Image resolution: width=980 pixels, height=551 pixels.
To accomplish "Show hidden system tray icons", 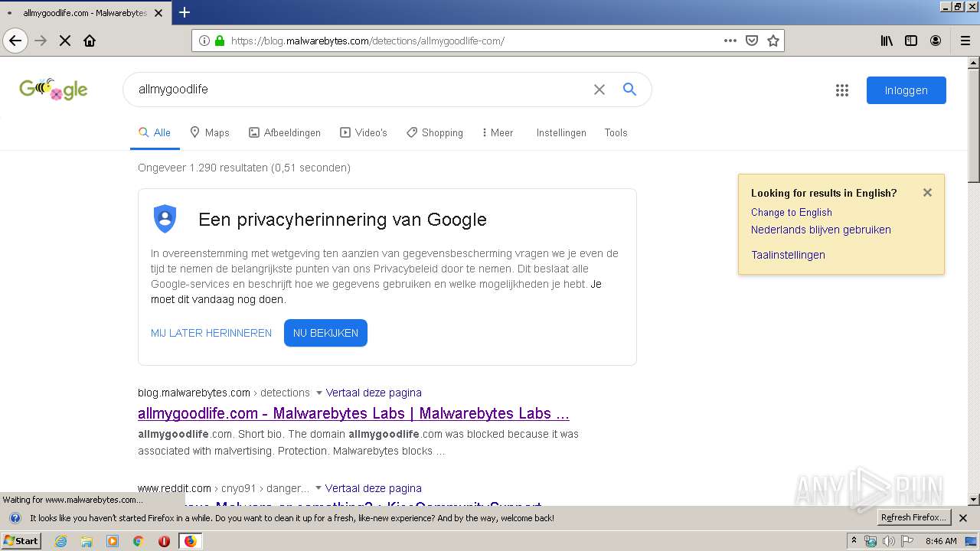I will (854, 541).
